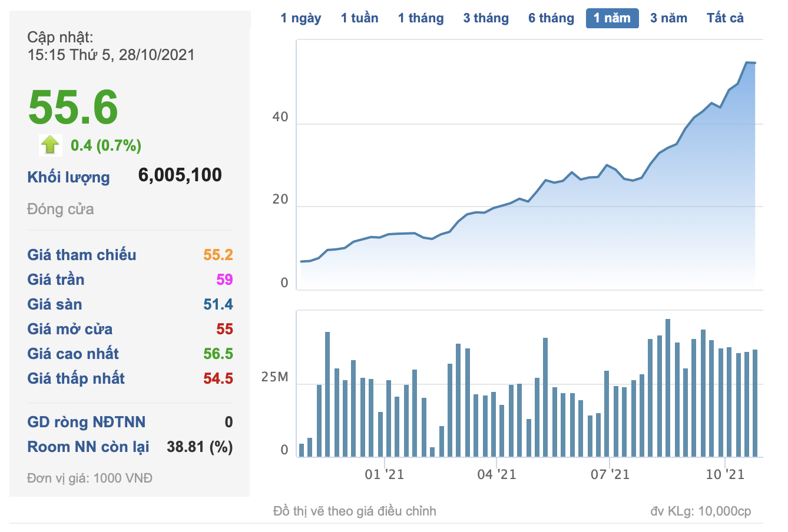Click the "07 '21" axis marker
This screenshot has height=532, width=788.
610,474
